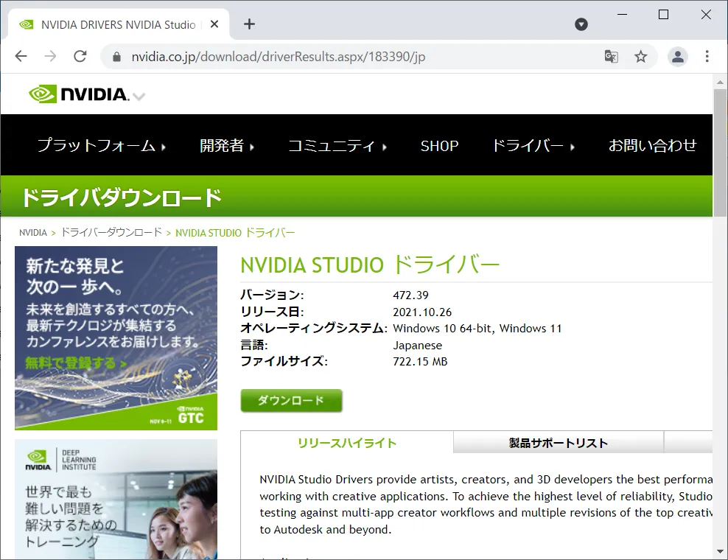Open the コミュニティ menu

[337, 146]
